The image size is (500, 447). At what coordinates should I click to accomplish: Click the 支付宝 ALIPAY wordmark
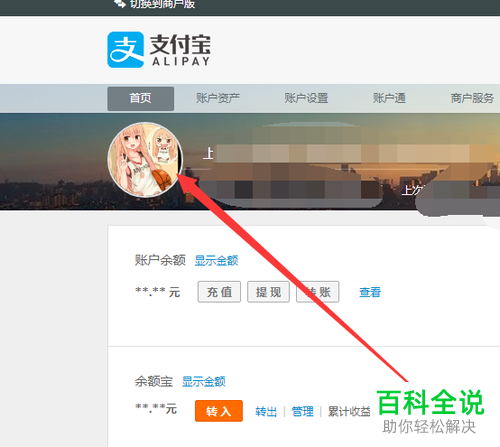pyautogui.click(x=180, y=50)
